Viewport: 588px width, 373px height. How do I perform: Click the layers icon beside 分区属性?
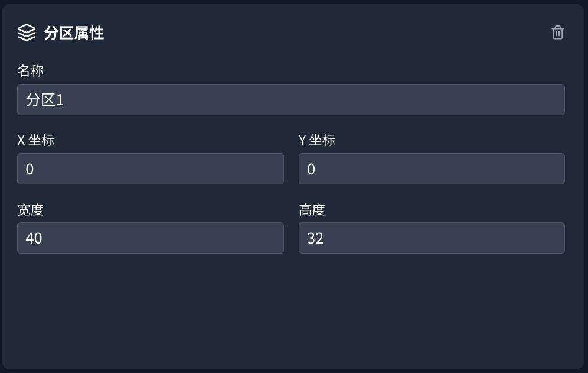click(27, 33)
